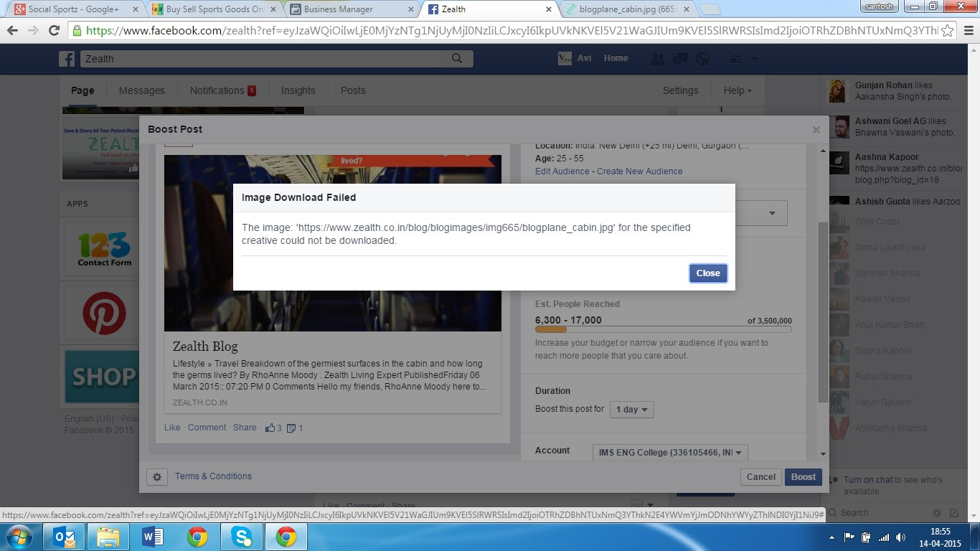This screenshot has height=551, width=980.
Task: Click Create New Audience link
Action: pos(639,171)
